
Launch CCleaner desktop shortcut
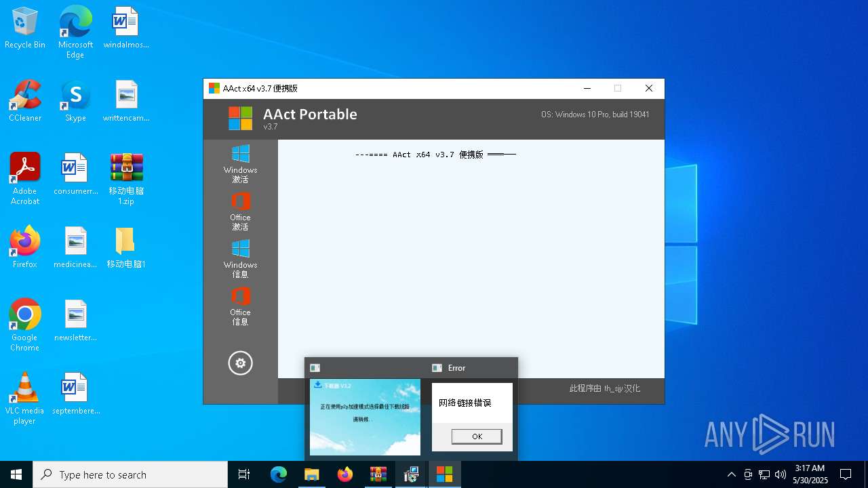pos(25,102)
